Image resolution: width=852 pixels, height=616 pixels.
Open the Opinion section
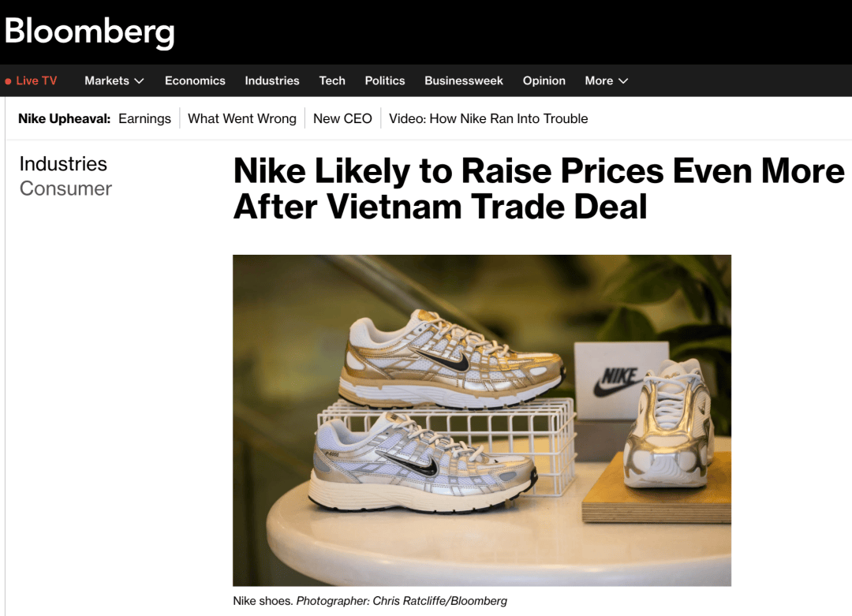coord(544,81)
